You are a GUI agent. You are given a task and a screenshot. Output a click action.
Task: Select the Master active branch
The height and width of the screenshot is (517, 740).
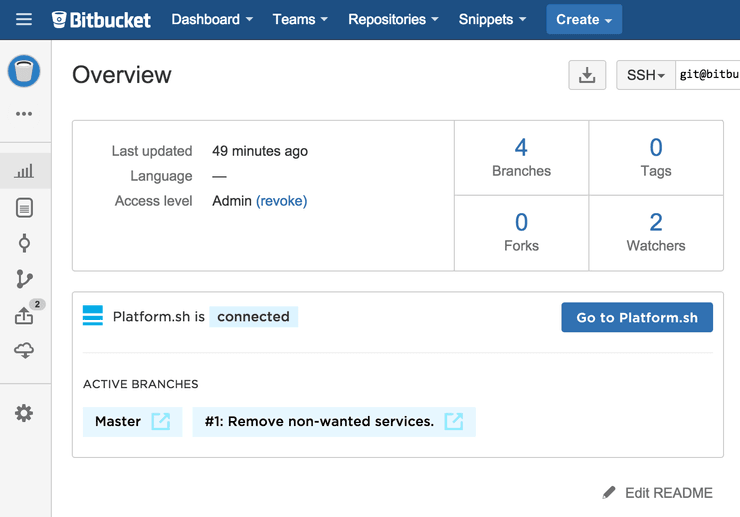(133, 422)
